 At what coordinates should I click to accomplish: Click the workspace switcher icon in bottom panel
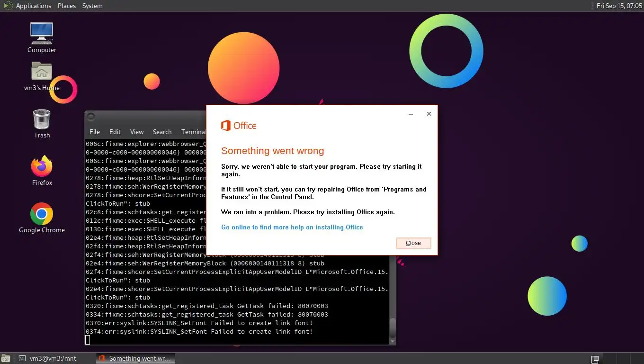tap(595, 359)
